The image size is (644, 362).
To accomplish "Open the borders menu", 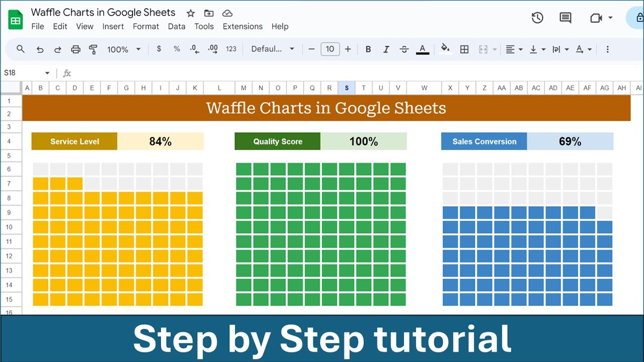I will pyautogui.click(x=464, y=49).
